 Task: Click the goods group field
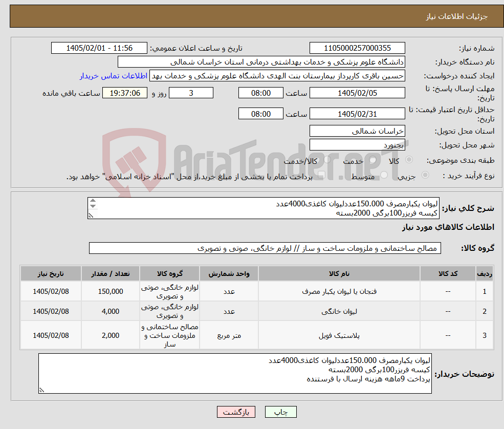(265, 248)
